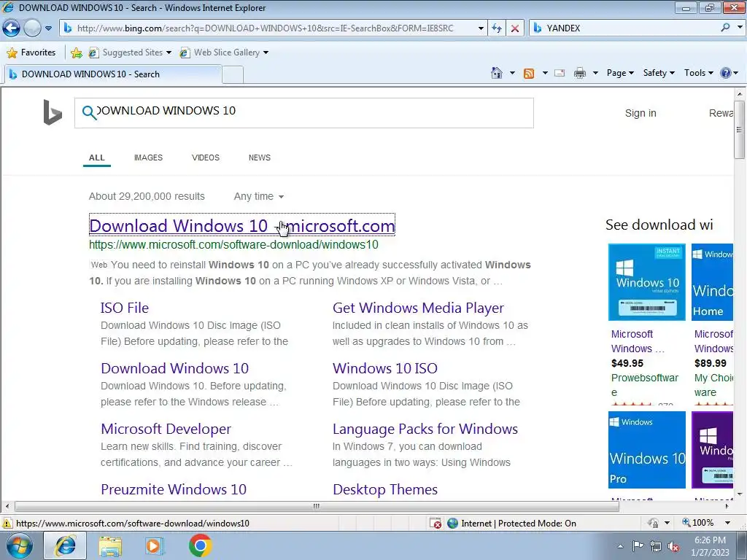Click the IE Forward navigation button

click(32, 28)
